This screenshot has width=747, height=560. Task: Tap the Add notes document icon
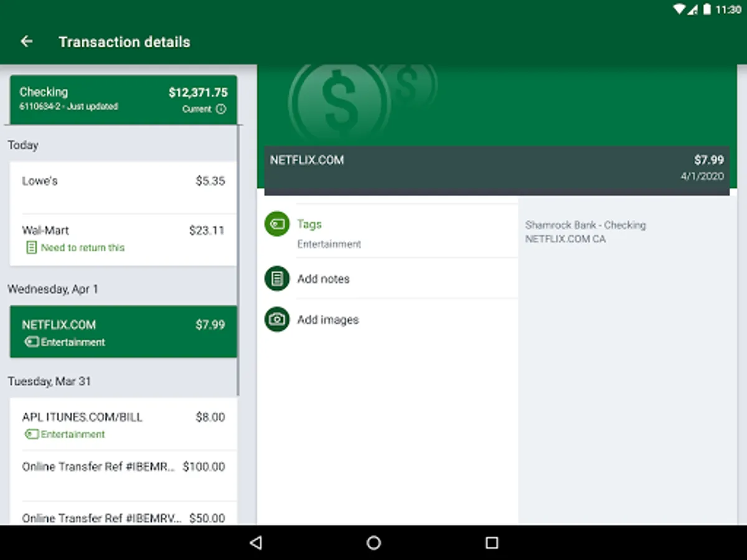[277, 279]
